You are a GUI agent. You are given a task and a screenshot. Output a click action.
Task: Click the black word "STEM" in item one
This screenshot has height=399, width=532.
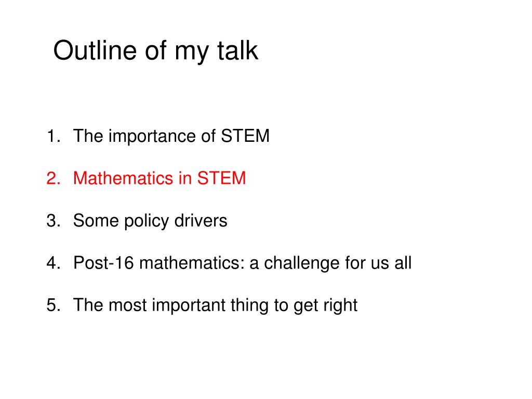click(245, 136)
